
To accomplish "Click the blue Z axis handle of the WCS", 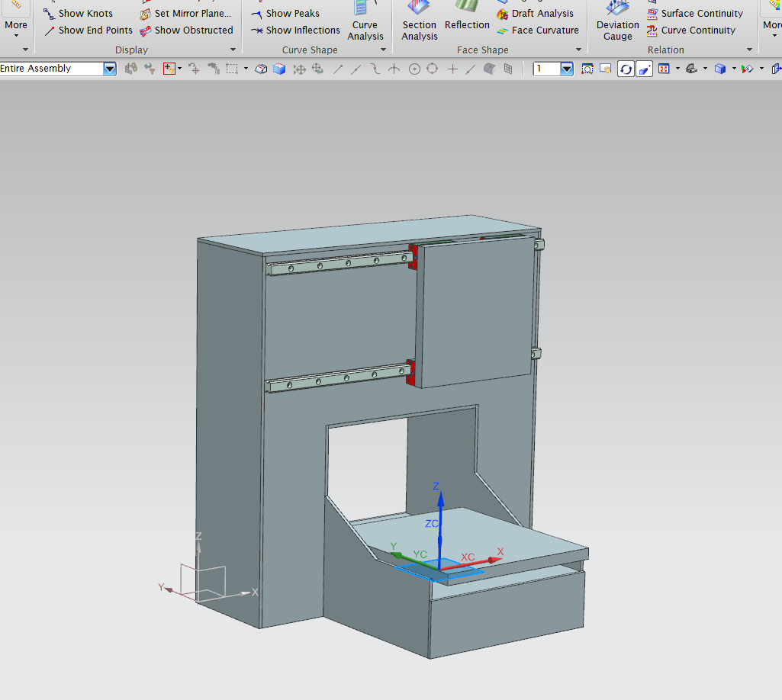I will [440, 499].
